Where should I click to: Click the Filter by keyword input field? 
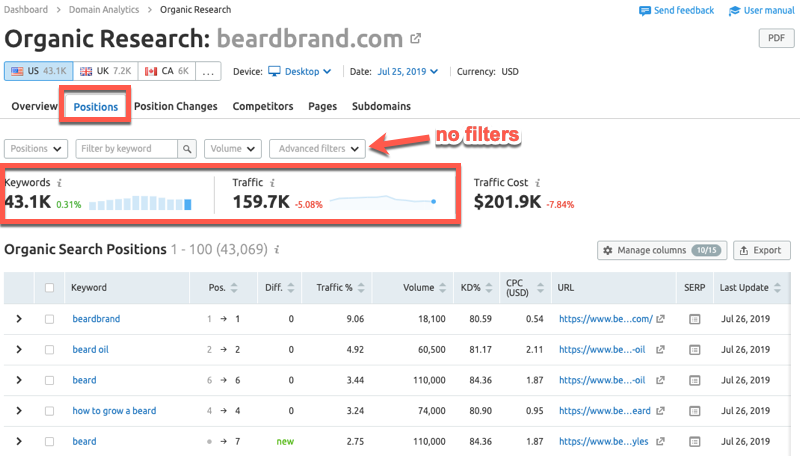pos(126,149)
